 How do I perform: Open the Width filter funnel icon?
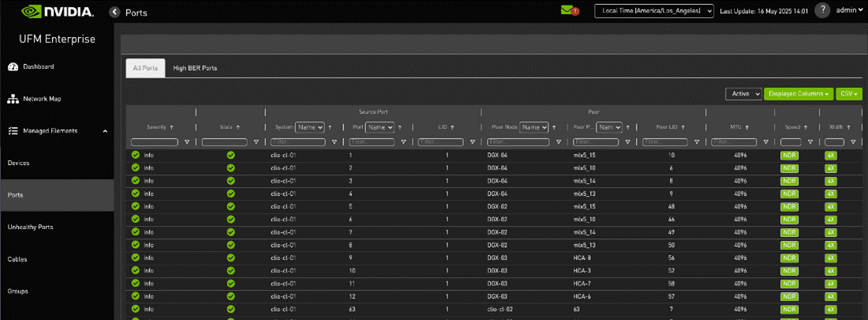point(854,142)
